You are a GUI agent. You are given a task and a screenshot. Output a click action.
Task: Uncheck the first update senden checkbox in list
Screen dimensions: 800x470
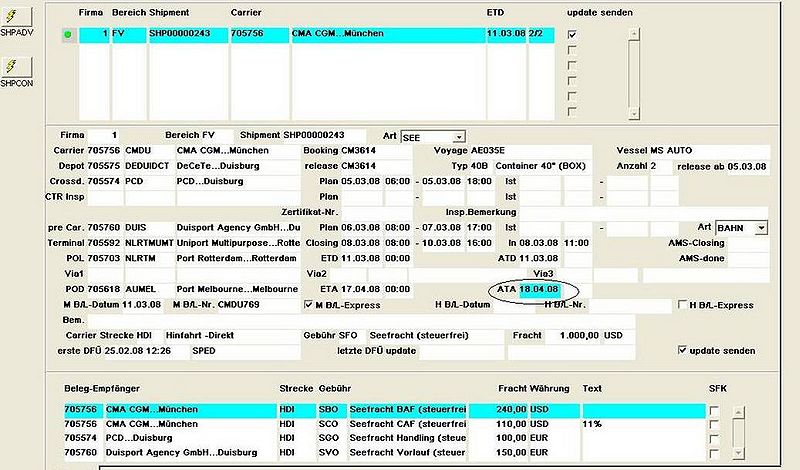click(572, 35)
